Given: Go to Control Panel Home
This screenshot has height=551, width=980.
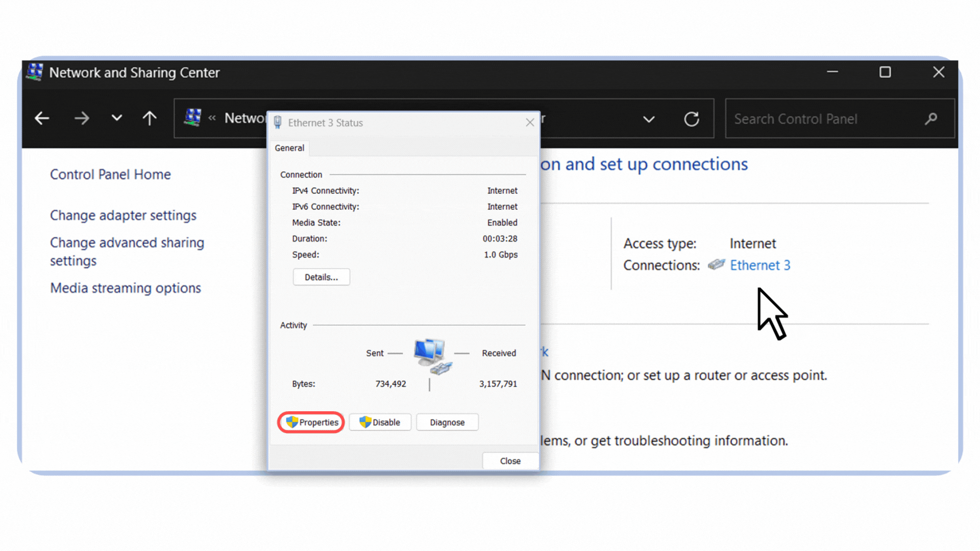Looking at the screenshot, I should pyautogui.click(x=110, y=174).
